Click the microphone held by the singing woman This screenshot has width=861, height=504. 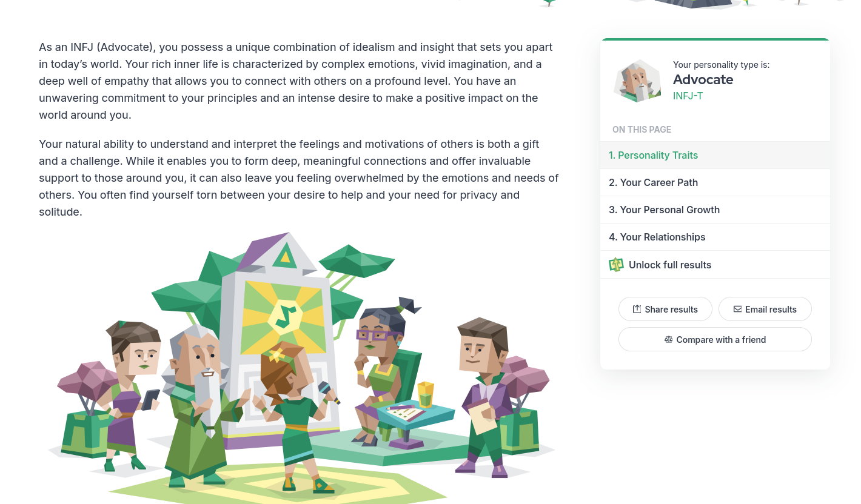coord(329,393)
